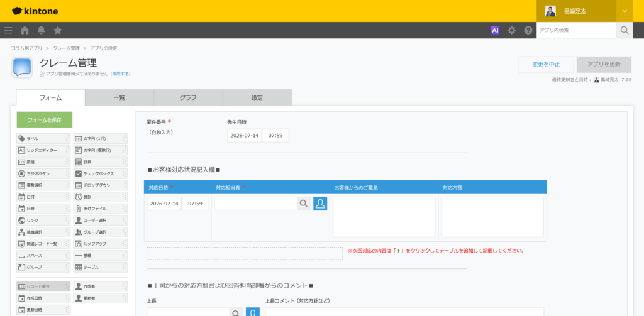Switch to the フォーム tab
Screen dimensions: 644x316
tap(50, 97)
